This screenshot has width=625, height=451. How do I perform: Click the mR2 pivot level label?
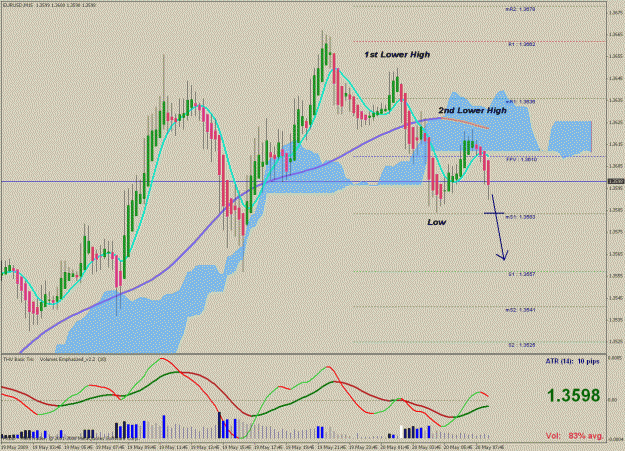[x=520, y=9]
